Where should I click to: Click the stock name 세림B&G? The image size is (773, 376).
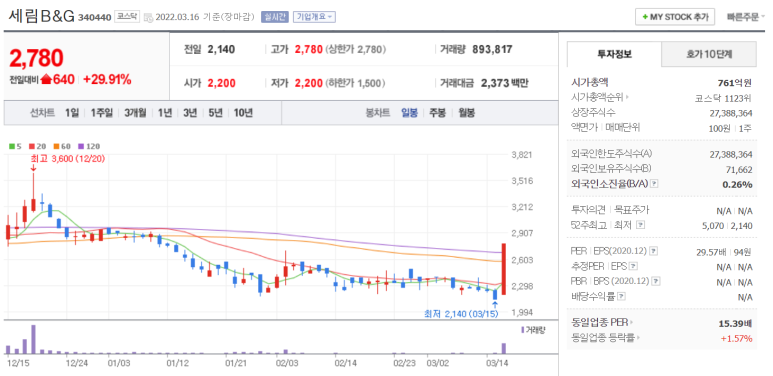pos(41,17)
